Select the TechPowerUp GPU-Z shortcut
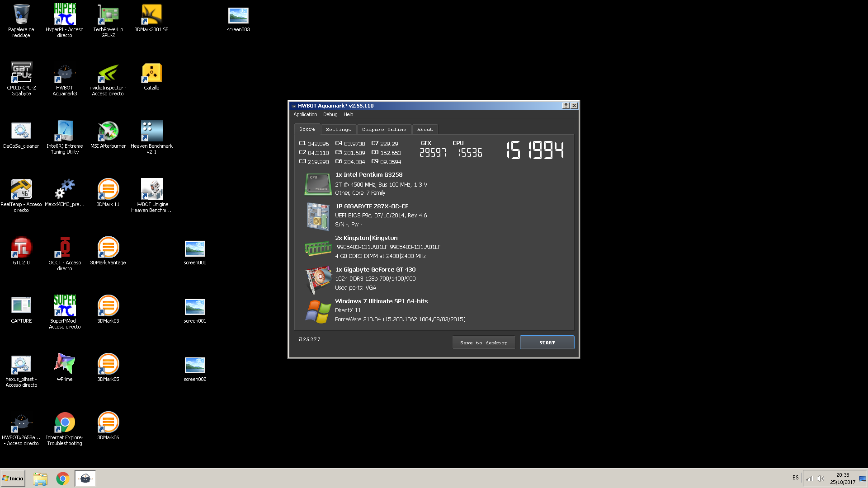Screen dimensions: 868x488 click(108, 20)
